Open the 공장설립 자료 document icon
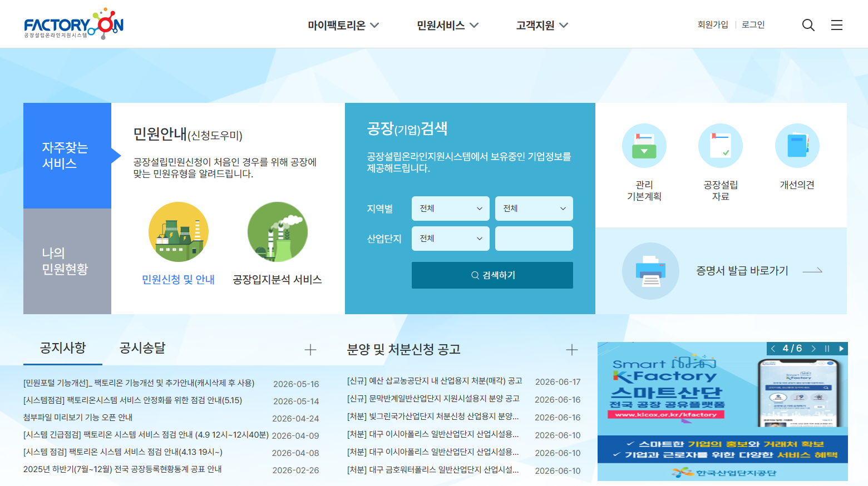Screen dimensions: 868x486 point(721,146)
